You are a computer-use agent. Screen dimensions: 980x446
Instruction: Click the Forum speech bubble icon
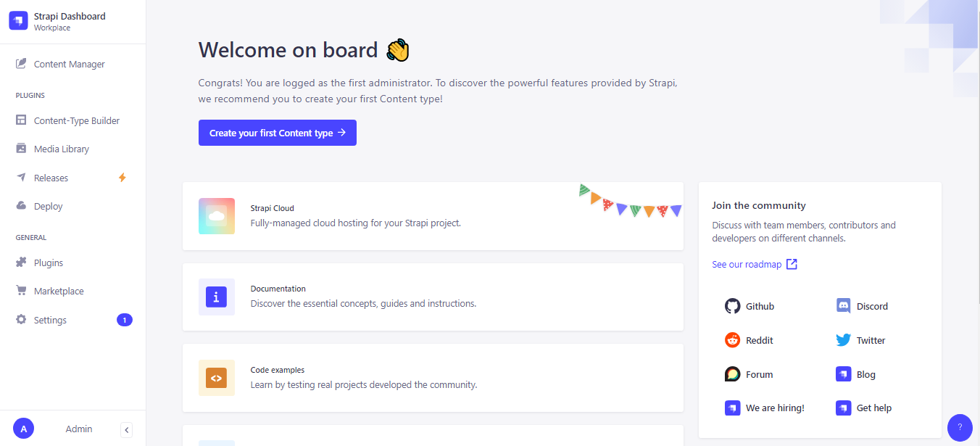[x=732, y=374]
